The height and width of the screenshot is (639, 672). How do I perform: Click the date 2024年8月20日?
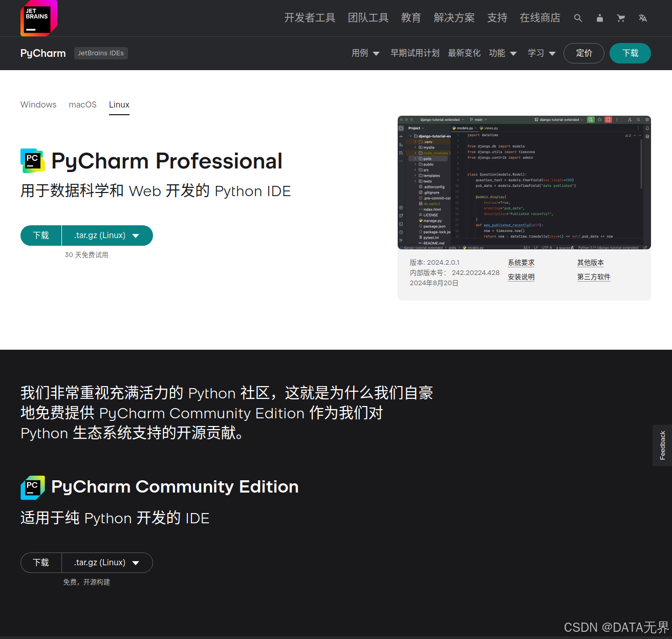(434, 283)
